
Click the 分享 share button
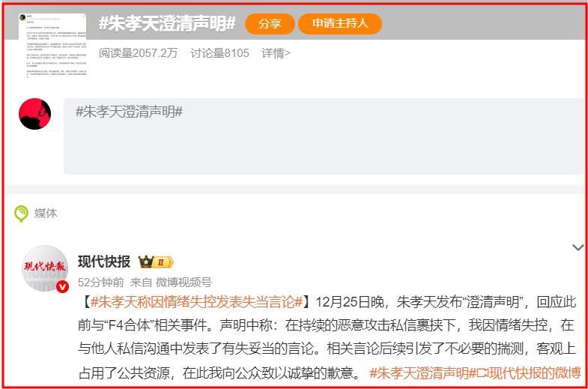point(270,24)
